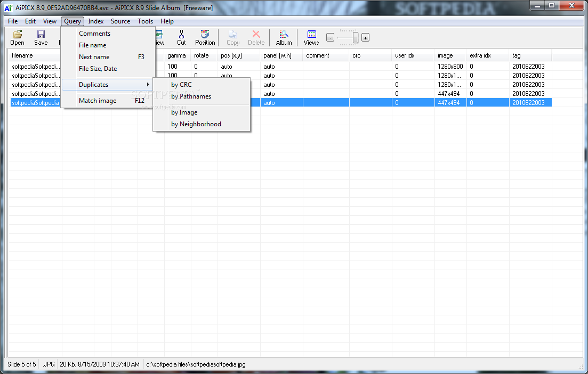
Task: Click the 1280x800 image cell
Action: [x=450, y=67]
